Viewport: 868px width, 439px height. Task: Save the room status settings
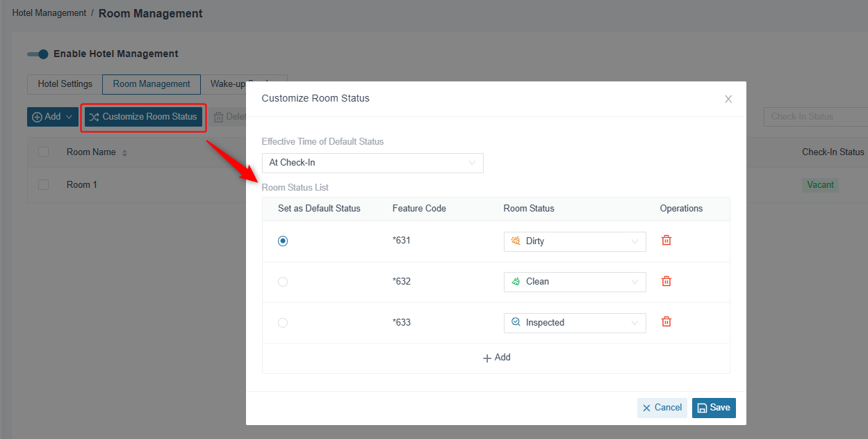pyautogui.click(x=714, y=408)
